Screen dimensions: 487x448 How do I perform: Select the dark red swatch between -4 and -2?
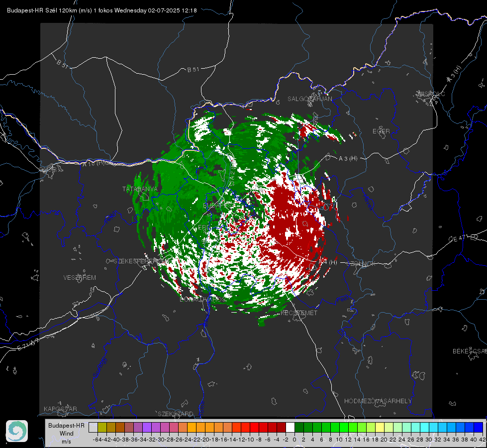[x=282, y=428]
